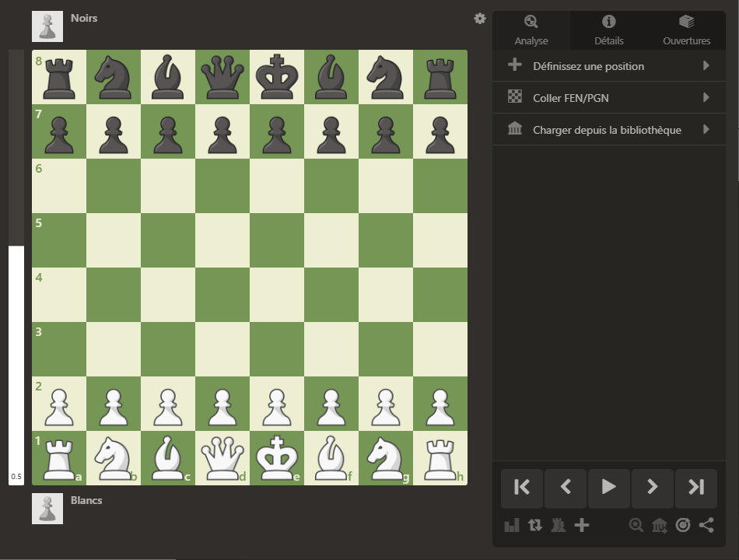Select the white king on e1
The width and height of the screenshot is (739, 560).
click(277, 458)
